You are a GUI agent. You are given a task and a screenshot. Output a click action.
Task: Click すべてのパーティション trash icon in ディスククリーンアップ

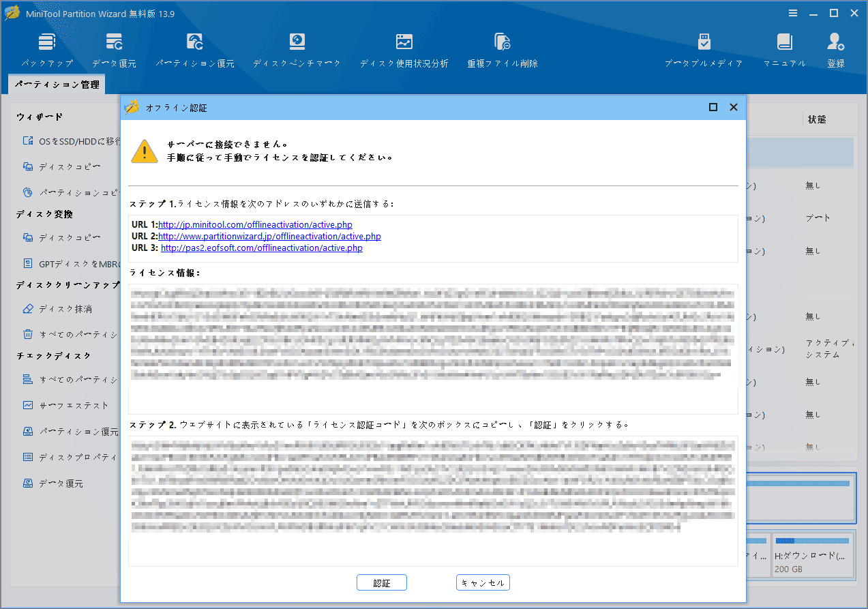pos(28,334)
